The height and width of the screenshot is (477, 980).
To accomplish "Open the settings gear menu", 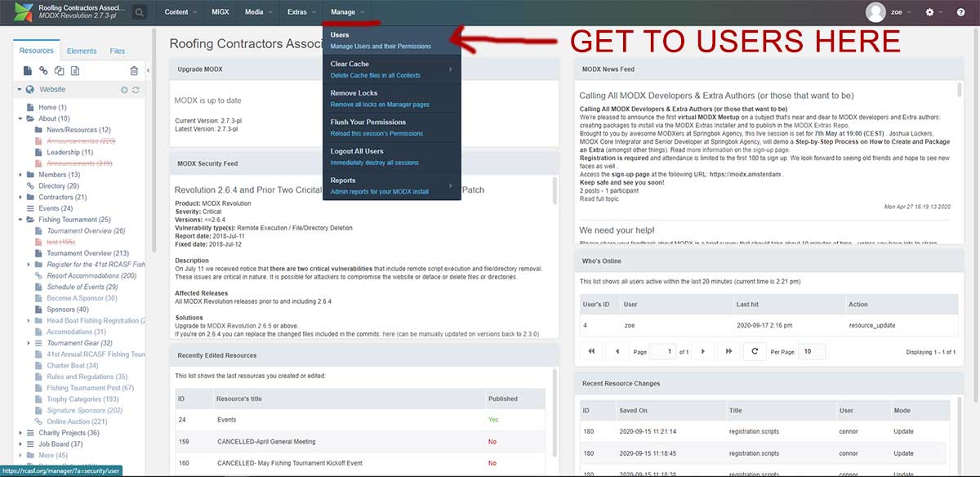I will pyautogui.click(x=929, y=12).
